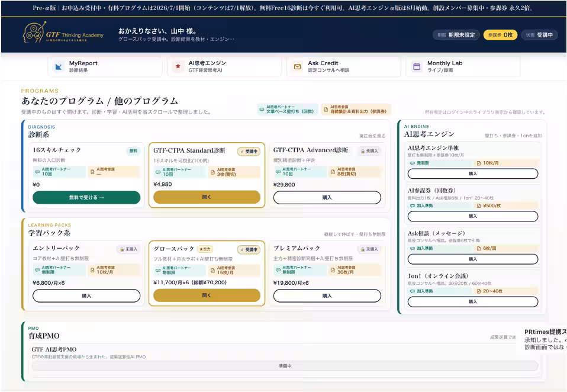Image resolution: width=567 pixels, height=392 pixels.
Task: Click the AI思考エンジン star icon
Action: (178, 66)
